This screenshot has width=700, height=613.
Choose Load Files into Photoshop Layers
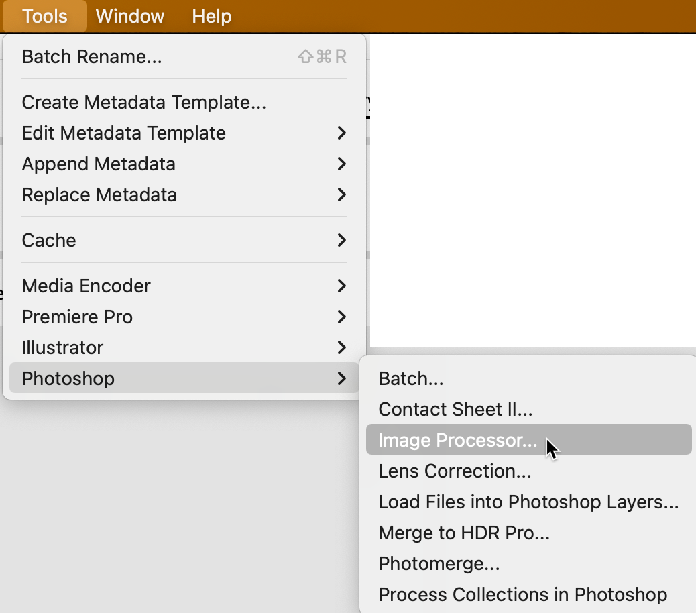(528, 502)
